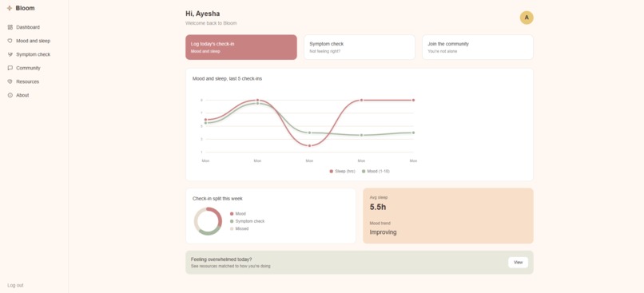Click the Hi, Ayesha greeting heading
This screenshot has height=293, width=644.
(202, 14)
